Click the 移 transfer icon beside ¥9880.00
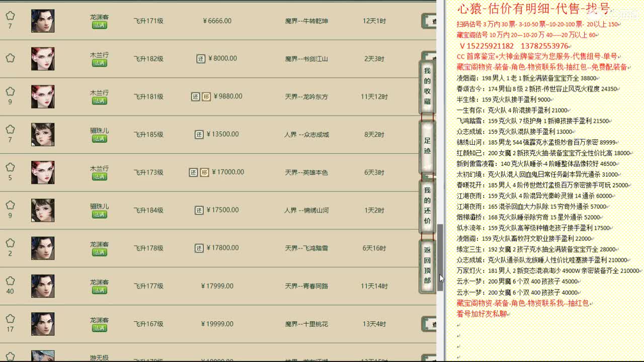Screen dimensions: 644x362 206,97
